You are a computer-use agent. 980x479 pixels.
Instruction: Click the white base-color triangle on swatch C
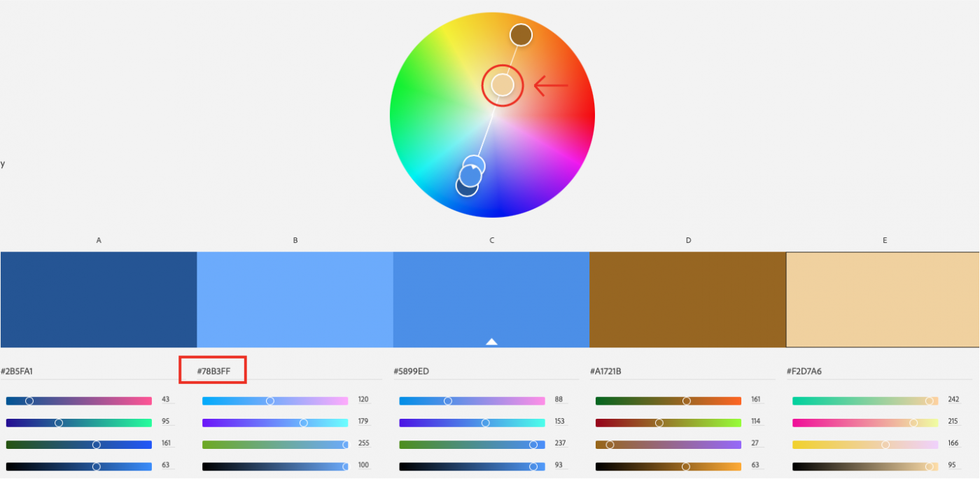pyautogui.click(x=491, y=341)
